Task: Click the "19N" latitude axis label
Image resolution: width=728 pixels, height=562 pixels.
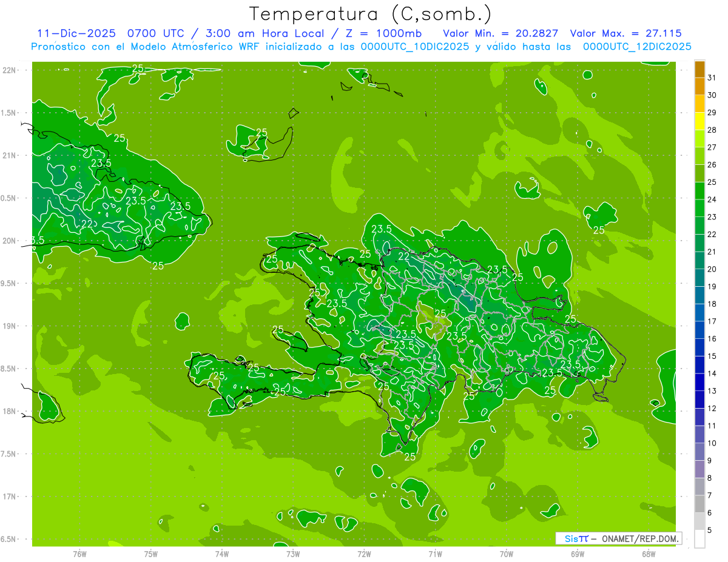Action: click(10, 326)
